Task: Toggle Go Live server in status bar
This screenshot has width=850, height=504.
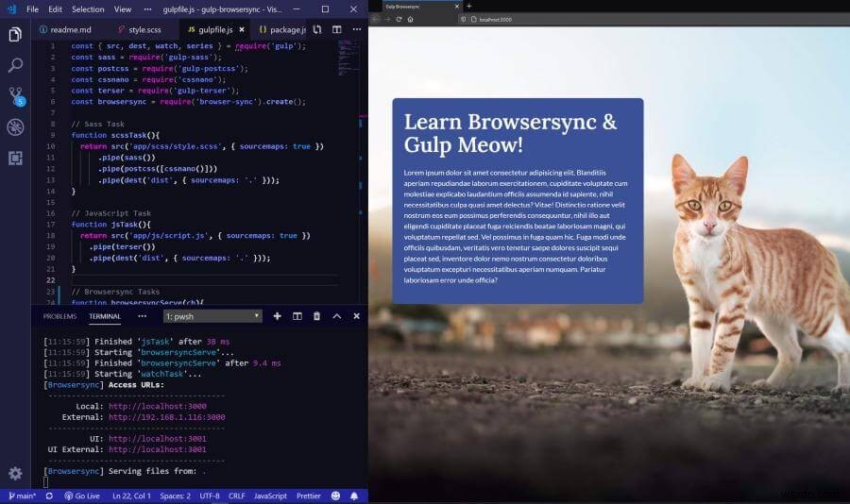Action: click(x=82, y=496)
